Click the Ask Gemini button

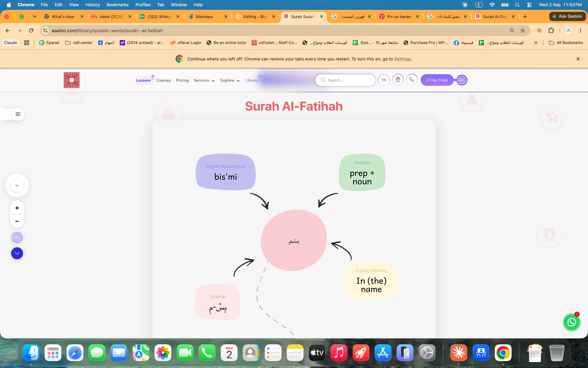click(567, 16)
